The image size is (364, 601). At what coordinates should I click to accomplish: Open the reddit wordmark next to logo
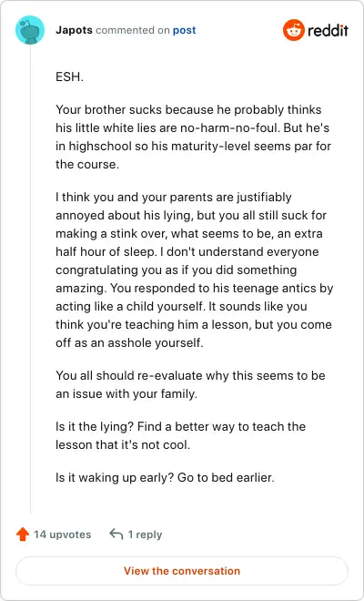[x=328, y=30]
